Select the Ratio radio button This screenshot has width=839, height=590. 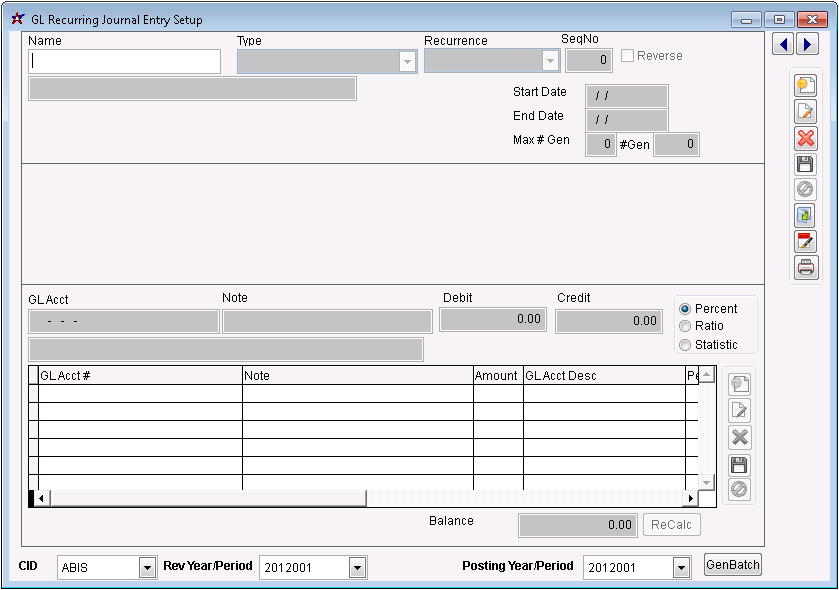[x=685, y=326]
